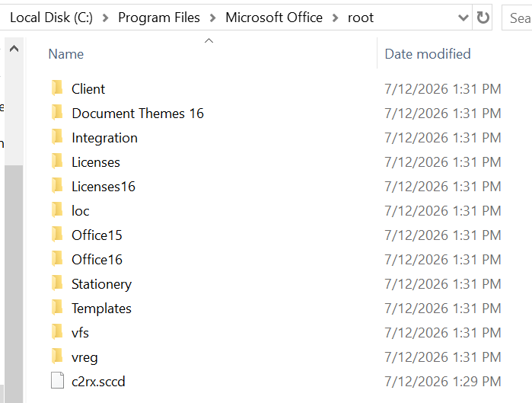The height and width of the screenshot is (403, 532).
Task: Sort by Date modified column header
Action: point(428,54)
